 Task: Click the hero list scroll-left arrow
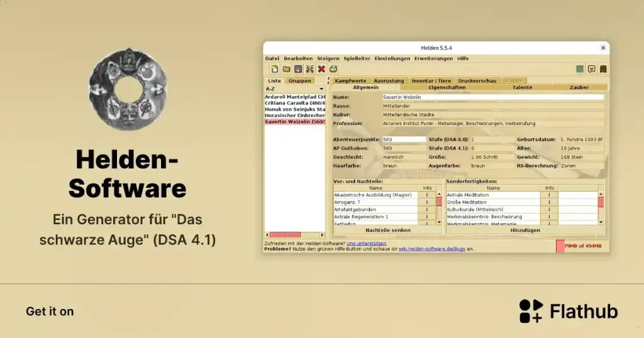(x=267, y=235)
